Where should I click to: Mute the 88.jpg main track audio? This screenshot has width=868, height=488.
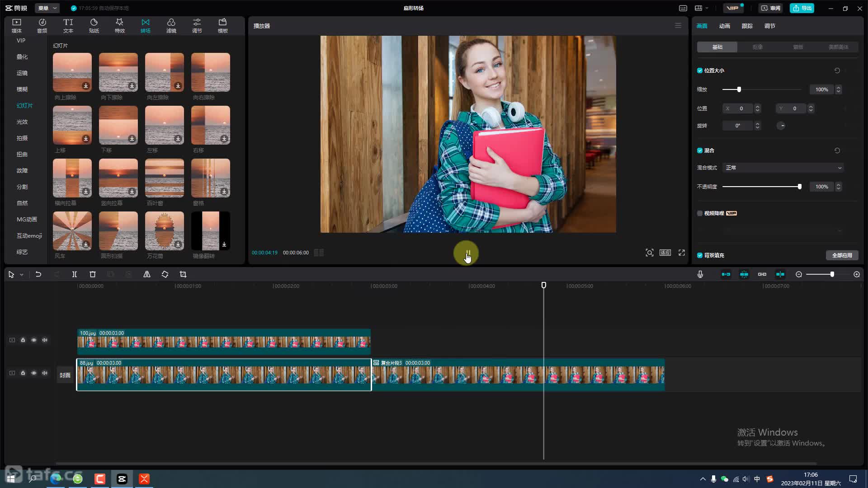pos(45,373)
